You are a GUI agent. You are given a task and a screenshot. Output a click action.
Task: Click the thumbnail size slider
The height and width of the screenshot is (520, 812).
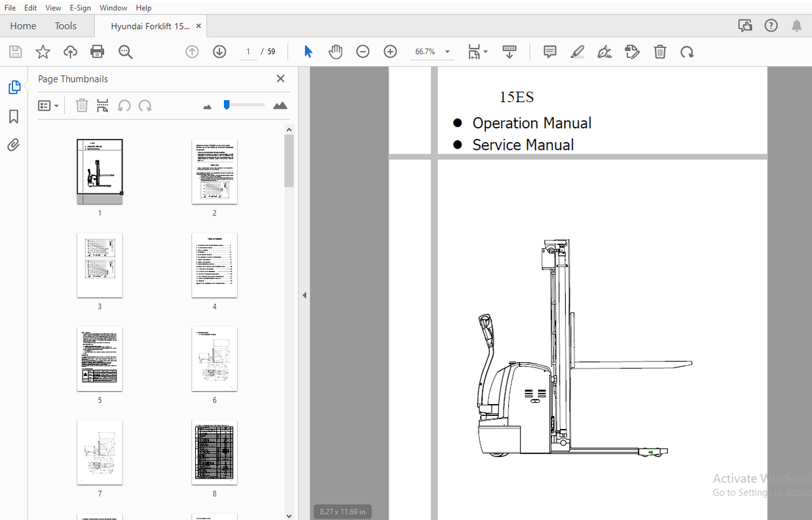[244, 105]
